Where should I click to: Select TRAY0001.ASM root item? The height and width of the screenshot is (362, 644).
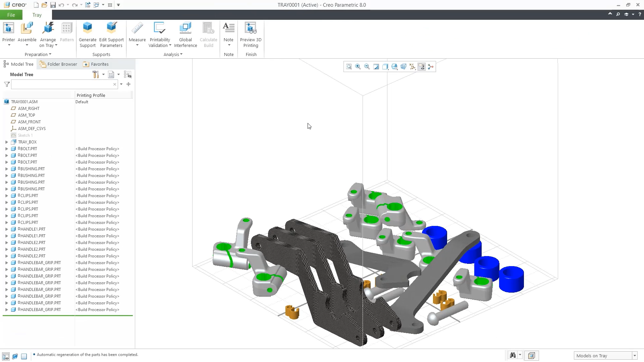24,102
